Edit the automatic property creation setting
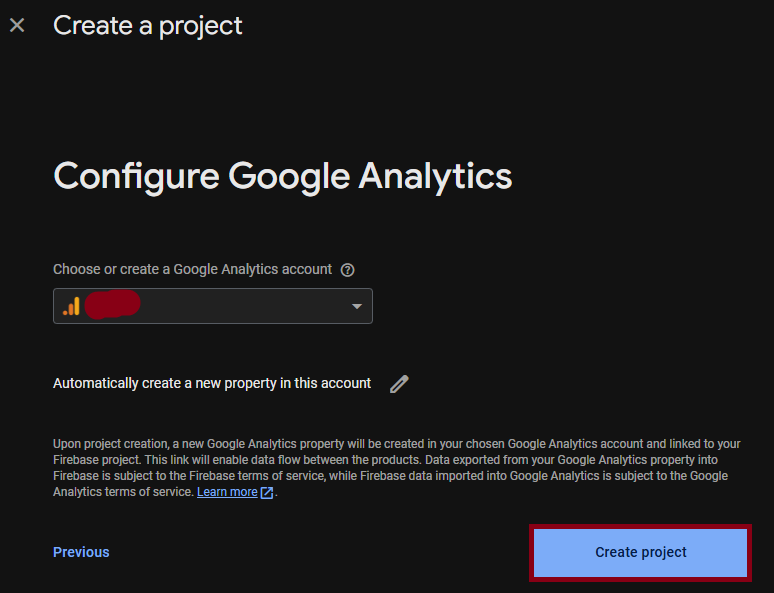Viewport: 774px width, 593px height. [399, 384]
